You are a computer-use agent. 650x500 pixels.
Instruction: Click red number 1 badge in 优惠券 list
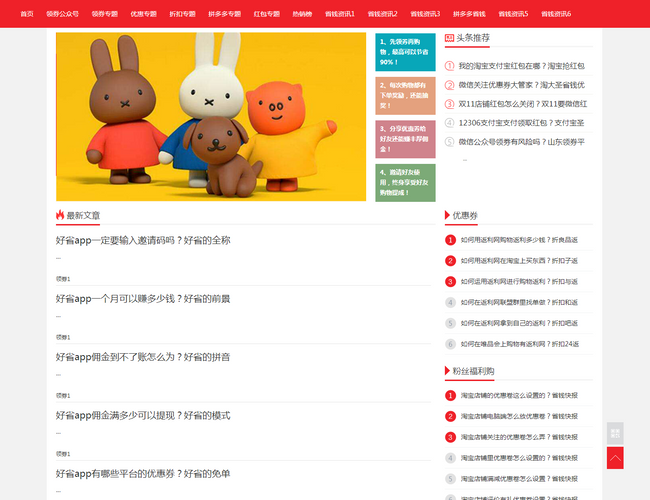450,240
